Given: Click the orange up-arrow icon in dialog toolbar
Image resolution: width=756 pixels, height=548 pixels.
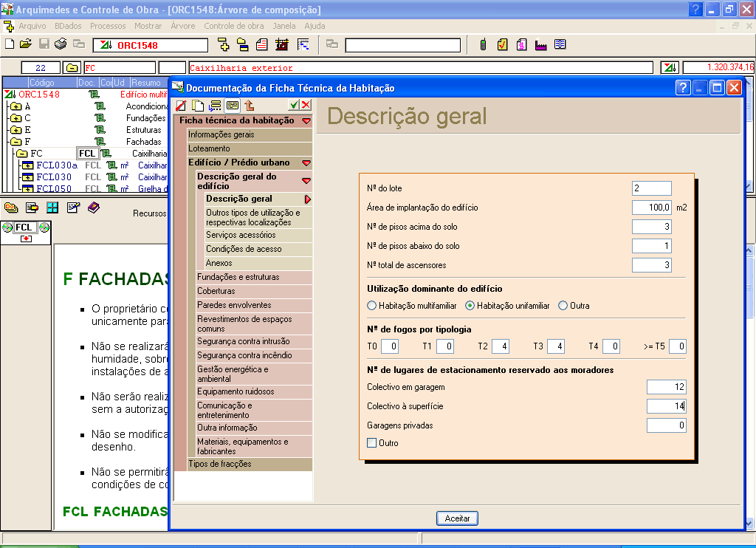Looking at the screenshot, I should pos(250,106).
